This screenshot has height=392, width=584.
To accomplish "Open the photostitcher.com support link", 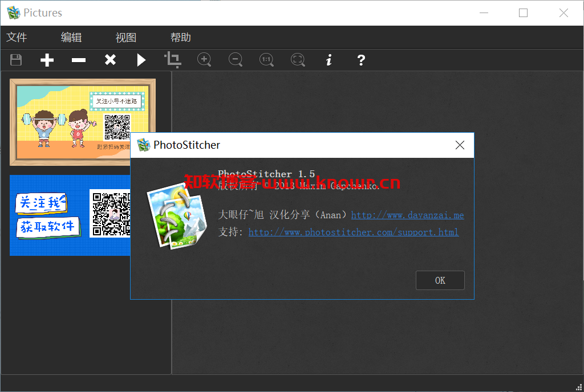I will tap(354, 232).
